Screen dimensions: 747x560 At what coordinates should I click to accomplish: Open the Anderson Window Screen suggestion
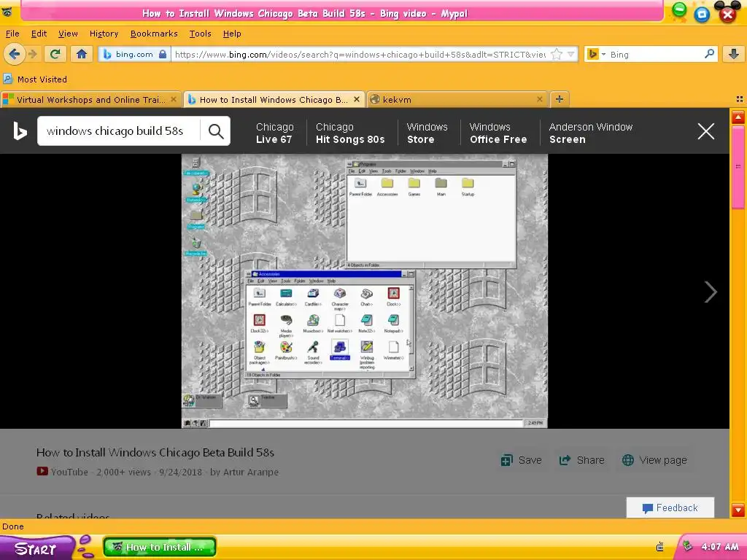tap(591, 133)
